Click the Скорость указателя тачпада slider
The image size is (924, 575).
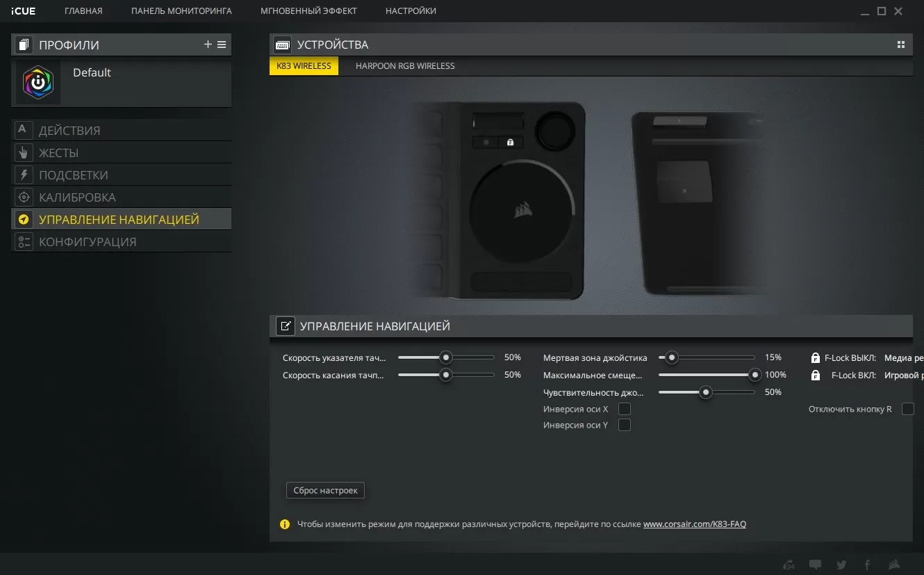pos(446,357)
